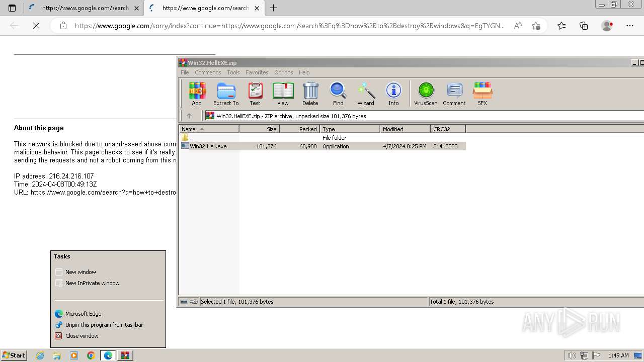Stop loading the page in Edge
This screenshot has height=362, width=644.
(x=36, y=26)
